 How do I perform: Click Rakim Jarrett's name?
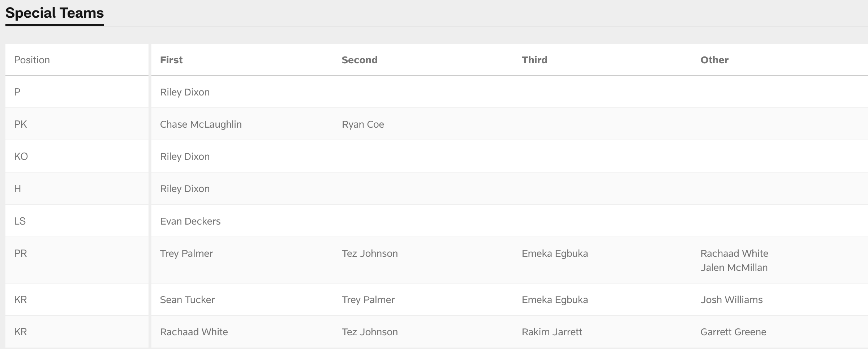[x=552, y=332]
